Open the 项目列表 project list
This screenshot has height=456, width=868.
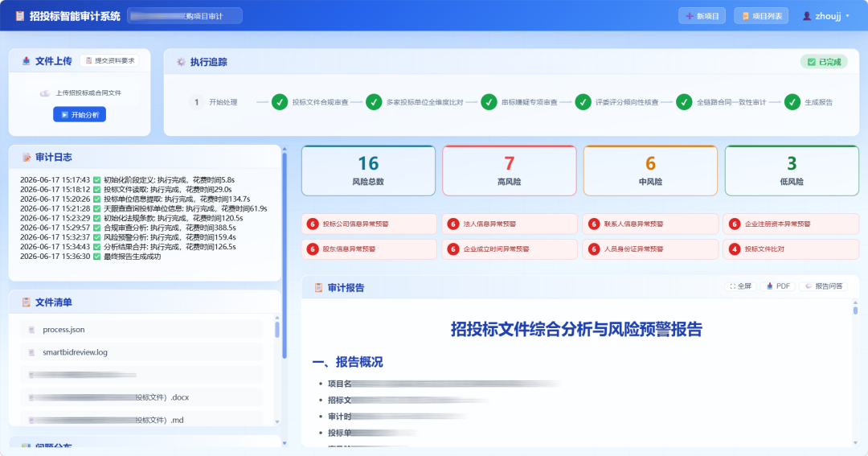tap(761, 16)
